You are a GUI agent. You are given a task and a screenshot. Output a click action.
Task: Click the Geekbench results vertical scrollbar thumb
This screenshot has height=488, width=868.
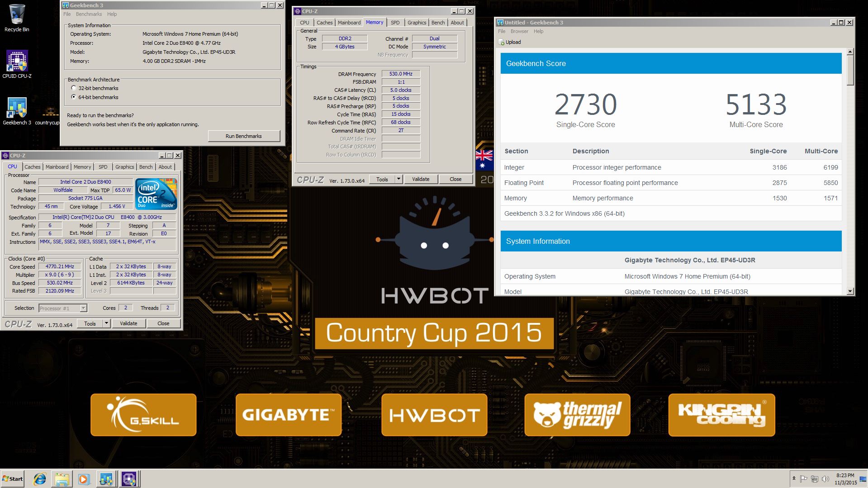pyautogui.click(x=850, y=70)
